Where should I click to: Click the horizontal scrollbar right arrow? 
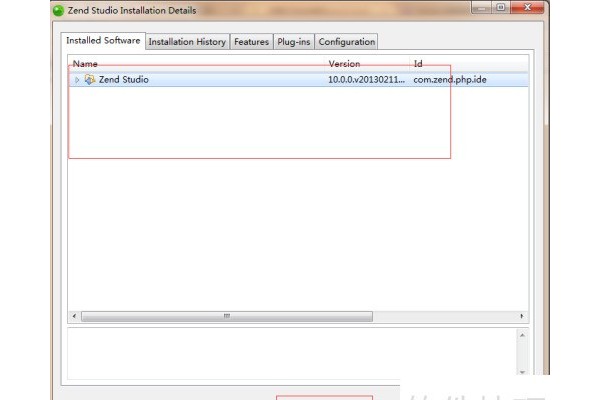(x=522, y=316)
